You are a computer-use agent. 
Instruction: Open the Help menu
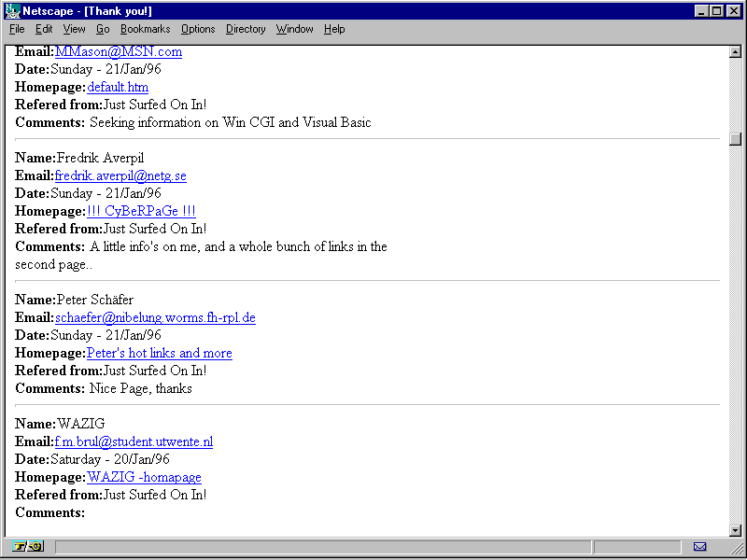click(x=334, y=29)
